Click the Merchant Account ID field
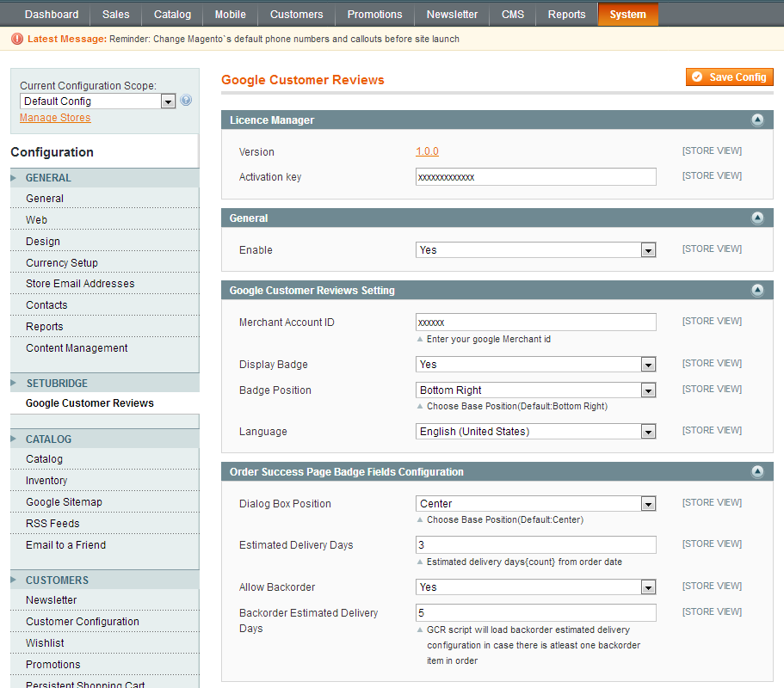 coord(535,322)
